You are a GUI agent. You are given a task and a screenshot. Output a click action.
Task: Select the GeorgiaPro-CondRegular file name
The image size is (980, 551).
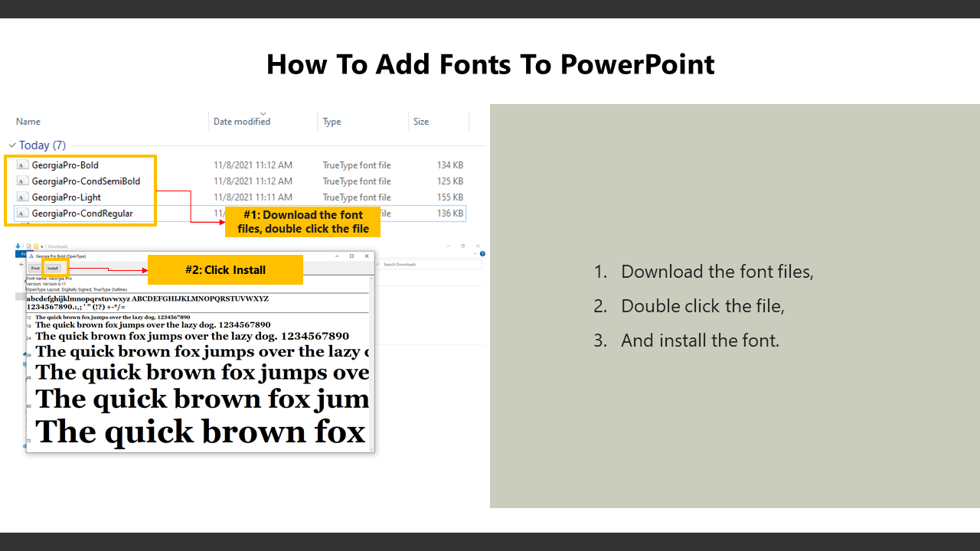[82, 214]
